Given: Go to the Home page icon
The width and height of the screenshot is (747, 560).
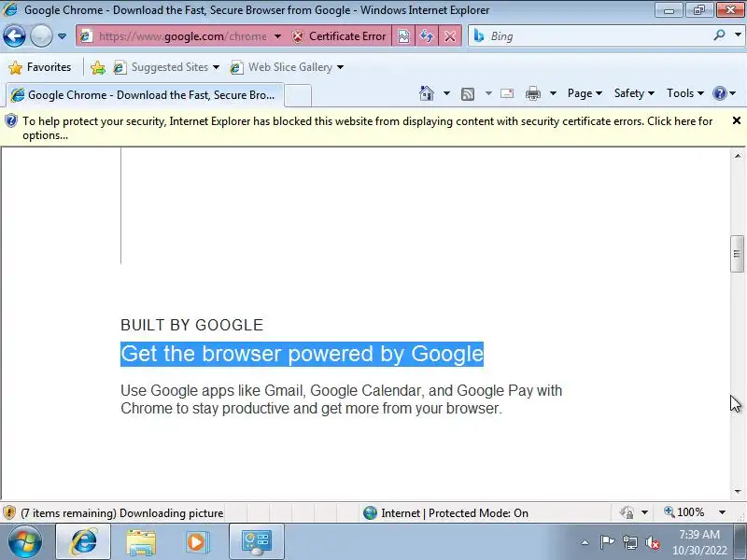Looking at the screenshot, I should 427,93.
